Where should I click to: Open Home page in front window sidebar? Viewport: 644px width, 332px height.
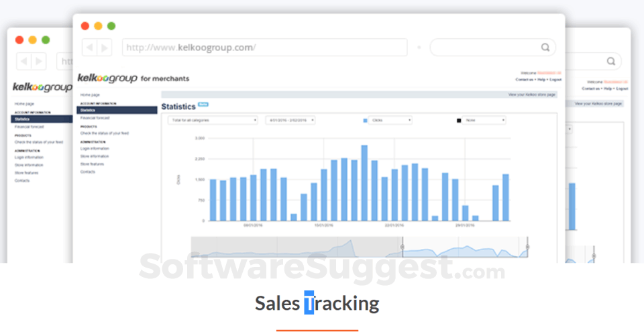click(90, 95)
